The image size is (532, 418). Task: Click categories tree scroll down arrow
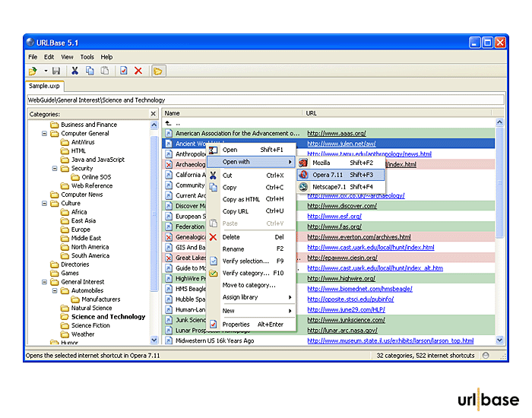click(154, 340)
